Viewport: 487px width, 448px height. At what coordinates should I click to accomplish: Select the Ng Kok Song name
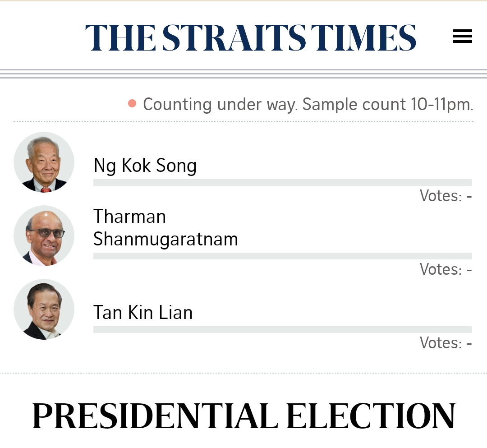[145, 166]
